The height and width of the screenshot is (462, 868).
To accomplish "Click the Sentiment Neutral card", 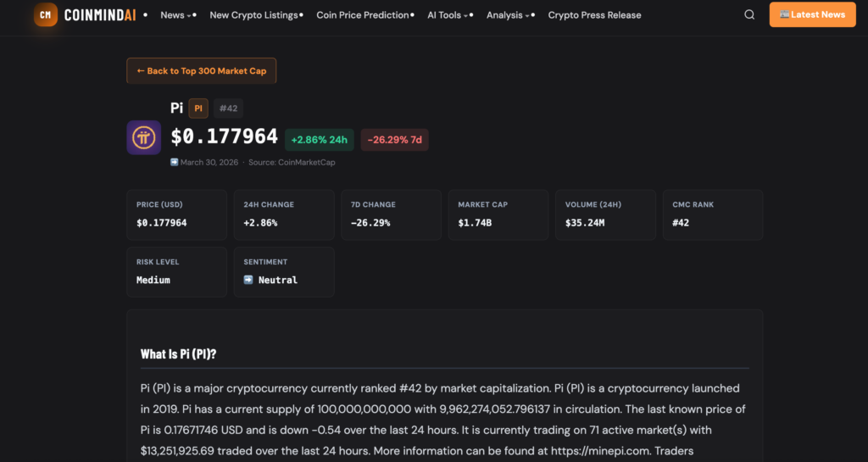I will [x=284, y=272].
